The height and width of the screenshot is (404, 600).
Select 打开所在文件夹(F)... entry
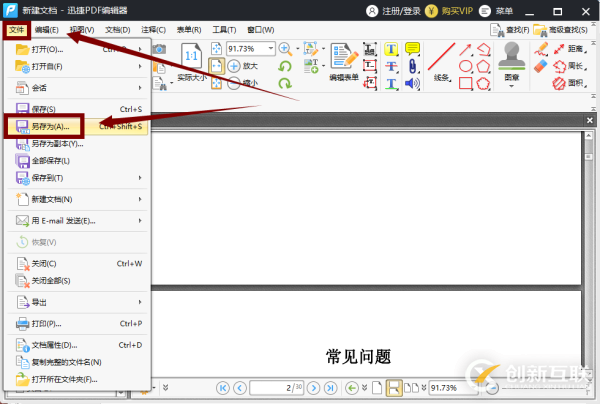click(x=78, y=380)
